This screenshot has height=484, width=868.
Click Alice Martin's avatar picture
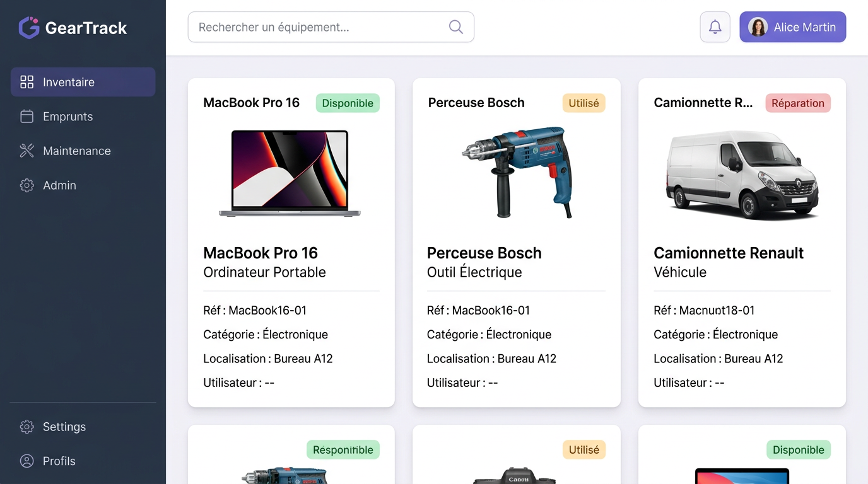758,27
